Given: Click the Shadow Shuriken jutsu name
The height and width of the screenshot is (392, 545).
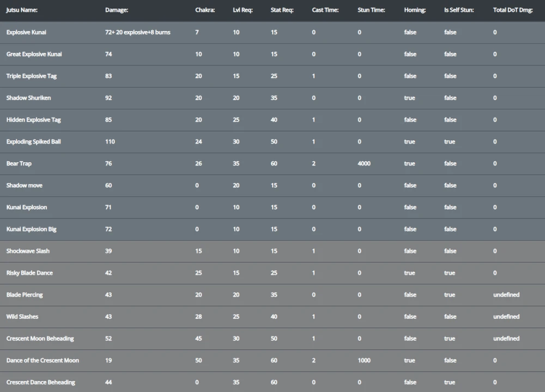Looking at the screenshot, I should (28, 98).
